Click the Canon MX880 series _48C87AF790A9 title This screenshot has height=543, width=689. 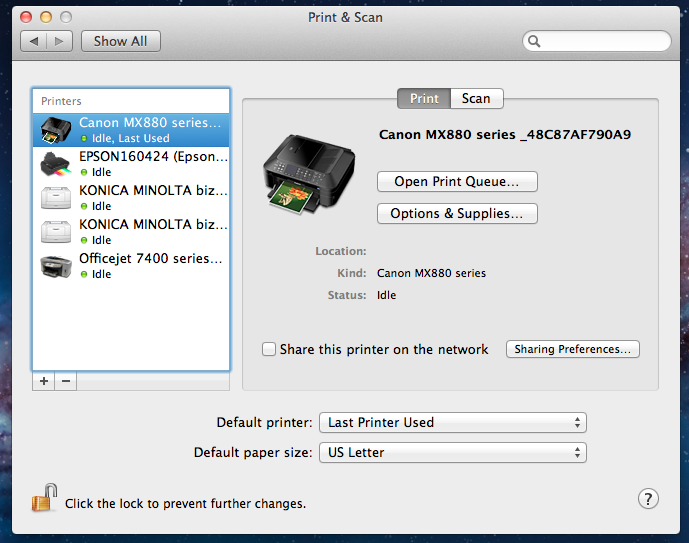pos(505,134)
